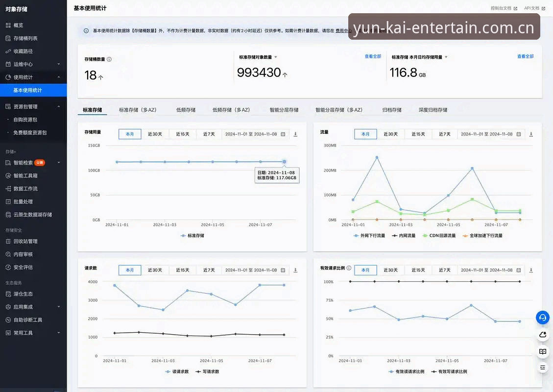Click the cloud assistant floating icon
553x392 pixels.
[x=543, y=335]
